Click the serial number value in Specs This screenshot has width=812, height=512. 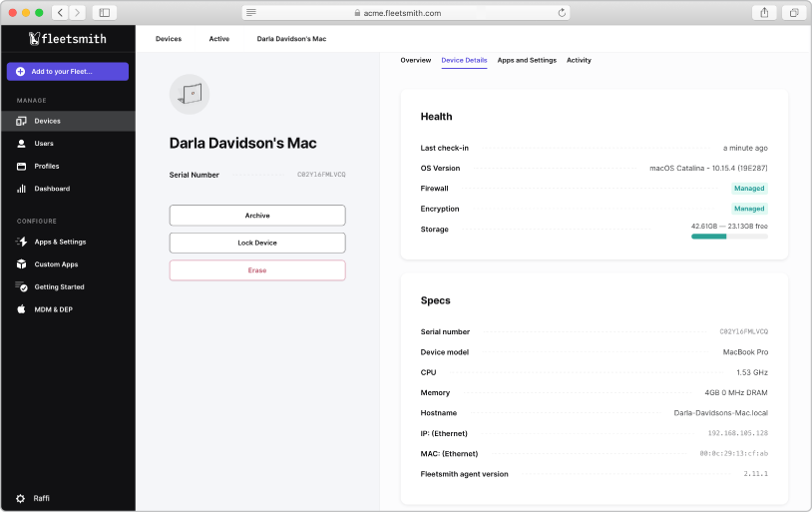tap(743, 331)
